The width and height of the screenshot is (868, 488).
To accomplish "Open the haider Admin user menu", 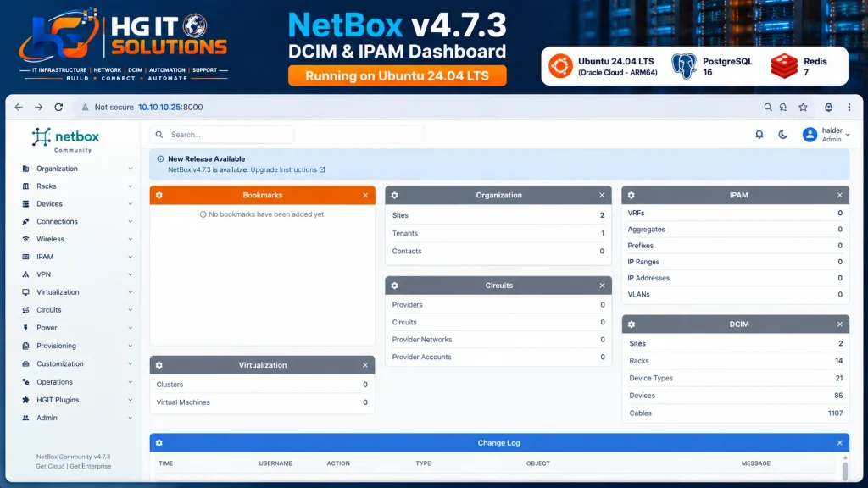I will [x=826, y=135].
